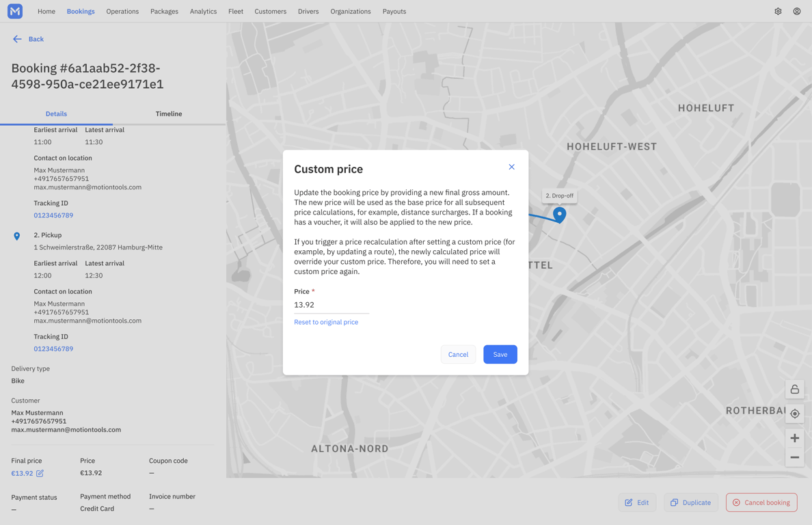Zoom out on map with minus button
Image resolution: width=812 pixels, height=525 pixels.
794,458
